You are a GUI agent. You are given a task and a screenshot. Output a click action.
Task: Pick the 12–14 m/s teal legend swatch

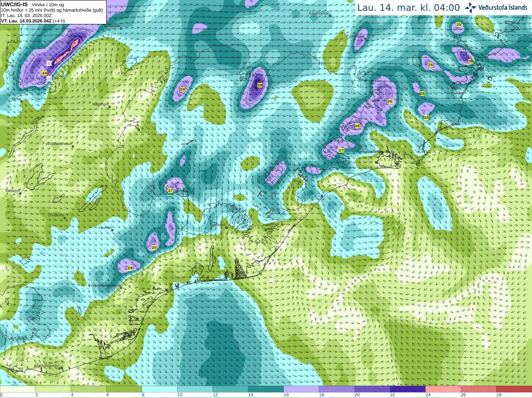coord(231,389)
